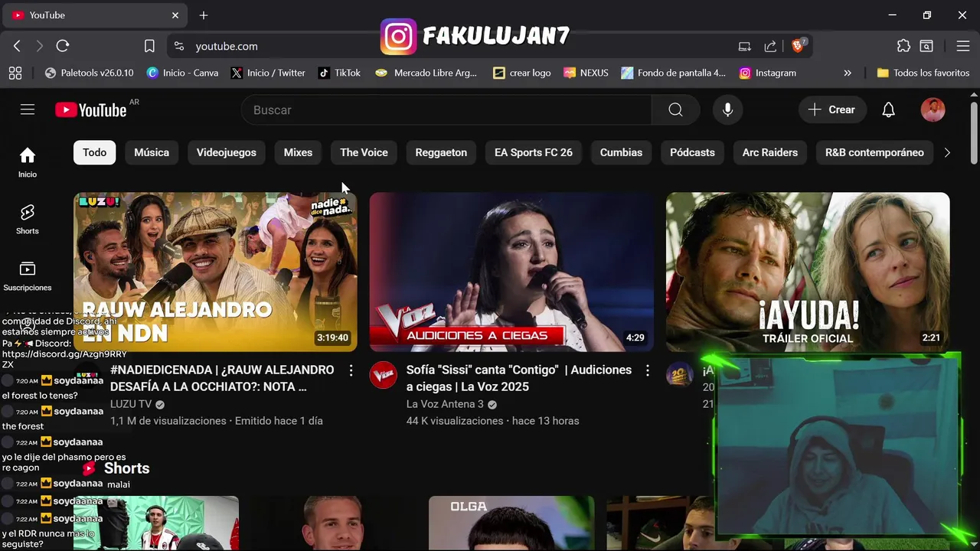Open the browser main menu
This screenshot has height=551, width=980.
pos(963,46)
